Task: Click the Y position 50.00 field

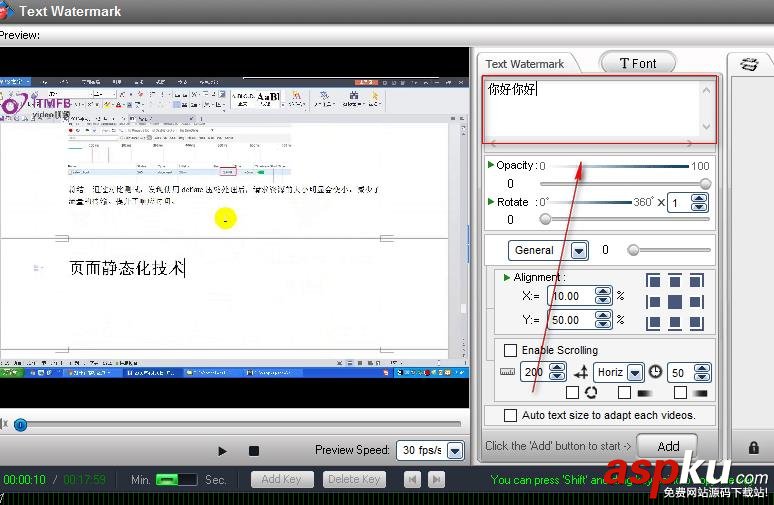Action: (x=571, y=320)
